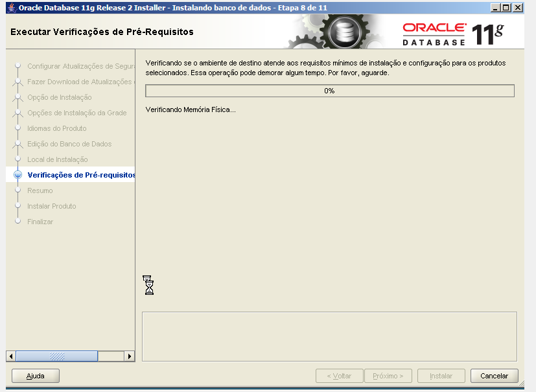Image resolution: width=536 pixels, height=392 pixels.
Task: Click the sidebar horizontal scrollbar thumb
Action: (57, 356)
